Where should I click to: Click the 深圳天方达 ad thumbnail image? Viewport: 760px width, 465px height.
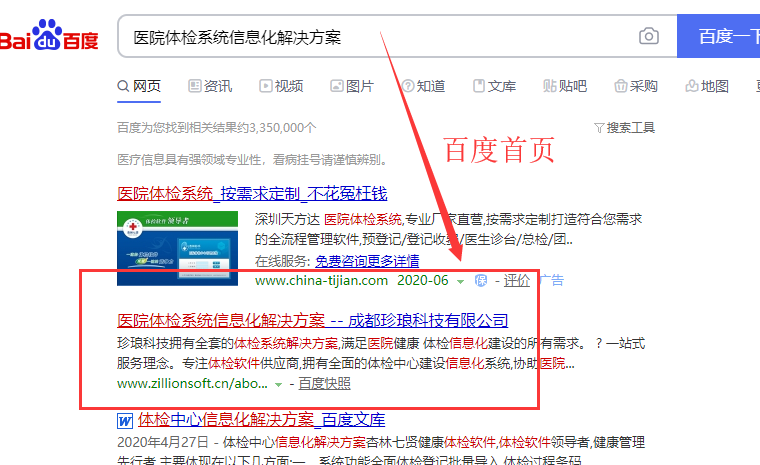click(x=177, y=248)
